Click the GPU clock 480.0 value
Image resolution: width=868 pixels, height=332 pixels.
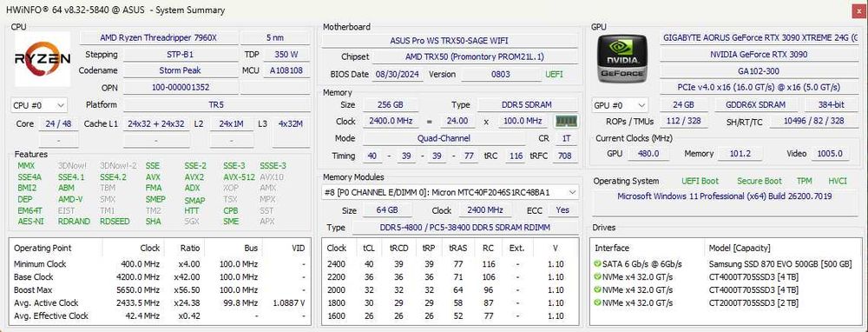(x=648, y=154)
